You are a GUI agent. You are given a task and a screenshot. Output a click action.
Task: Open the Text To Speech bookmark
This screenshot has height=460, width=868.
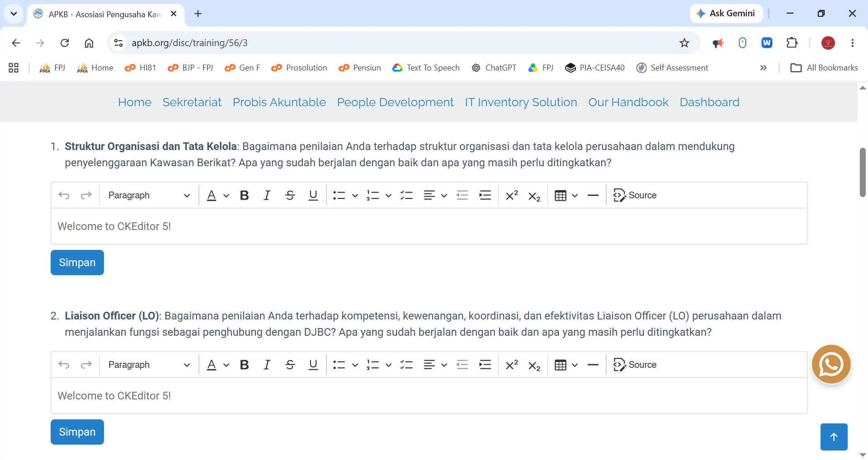pyautogui.click(x=426, y=68)
